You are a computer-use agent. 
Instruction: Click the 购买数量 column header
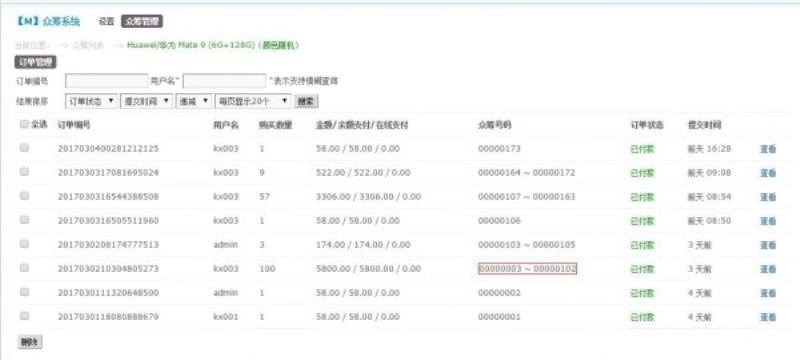[x=276, y=125]
